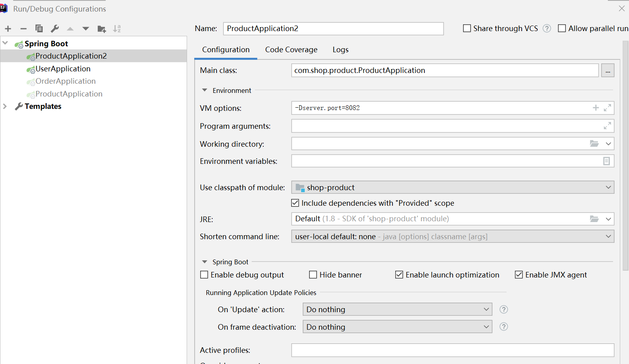
Task: Click the Add New Configuration plus icon
Action: click(x=8, y=29)
